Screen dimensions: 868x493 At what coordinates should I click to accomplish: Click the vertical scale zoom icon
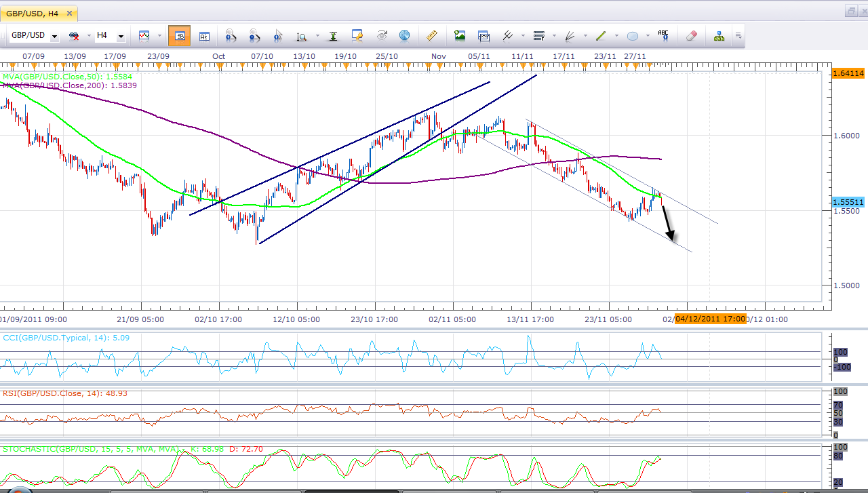302,37
